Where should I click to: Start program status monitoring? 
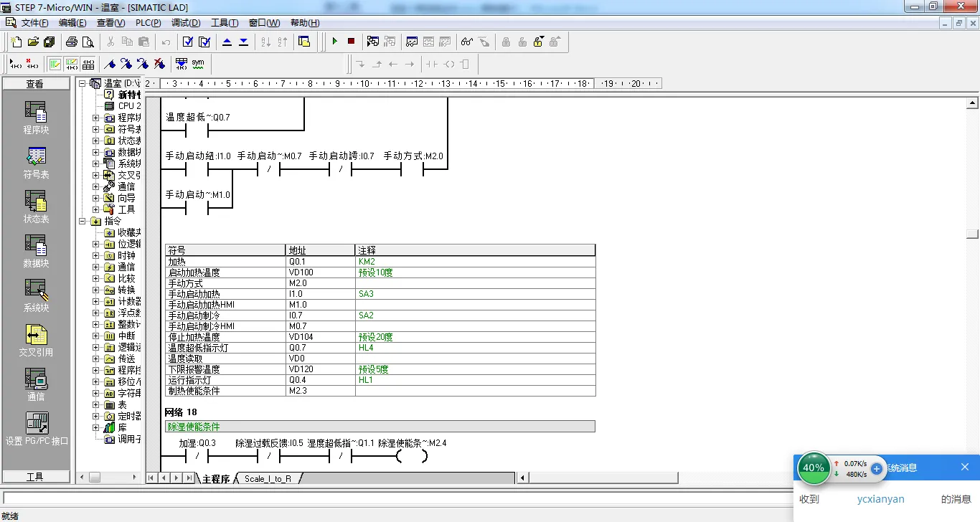pyautogui.click(x=373, y=42)
